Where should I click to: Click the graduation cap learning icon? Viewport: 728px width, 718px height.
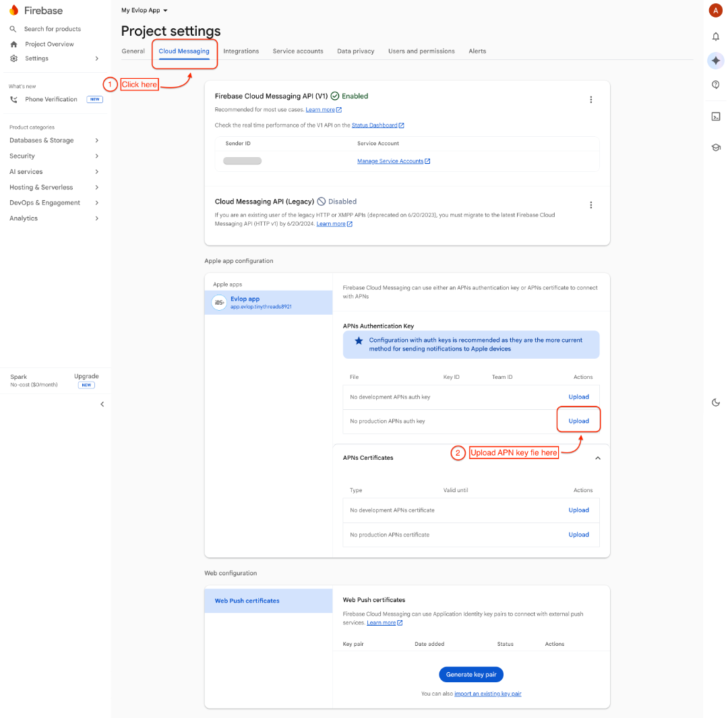click(715, 148)
